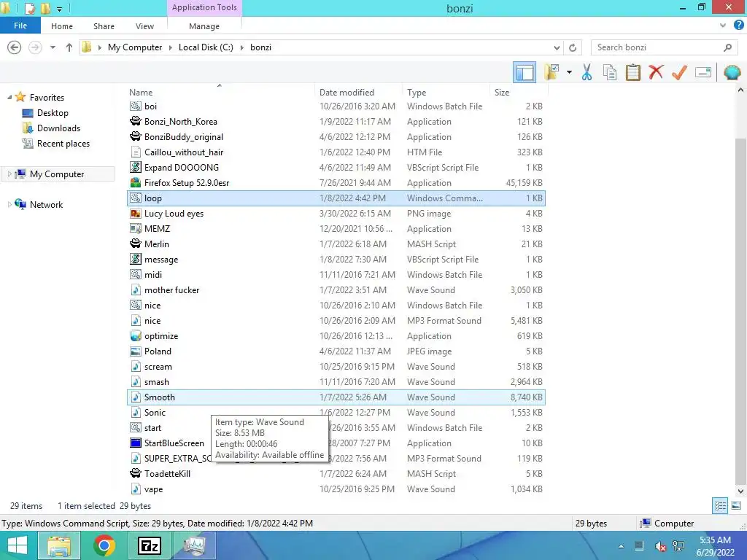Open Explorer help question mark
The height and width of the screenshot is (560, 747).
[x=738, y=26]
